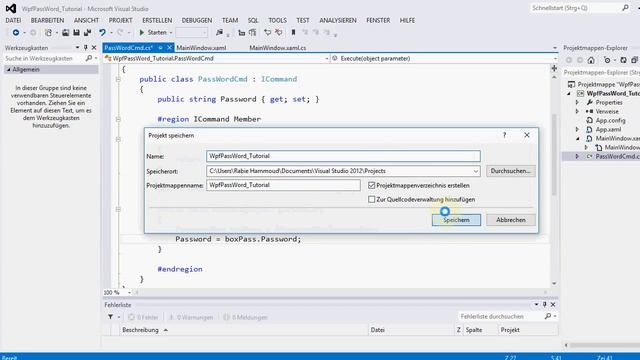
Task: Click the Name input field
Action: click(x=343, y=156)
